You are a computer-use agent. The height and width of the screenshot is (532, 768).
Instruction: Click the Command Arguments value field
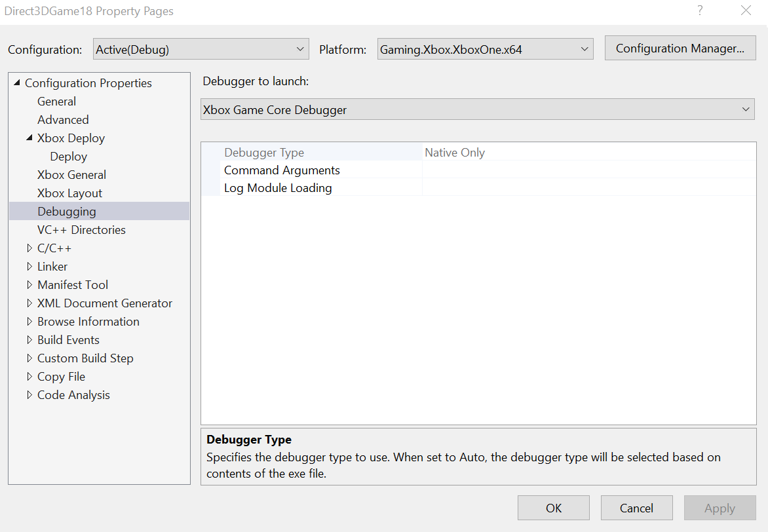[x=588, y=170]
